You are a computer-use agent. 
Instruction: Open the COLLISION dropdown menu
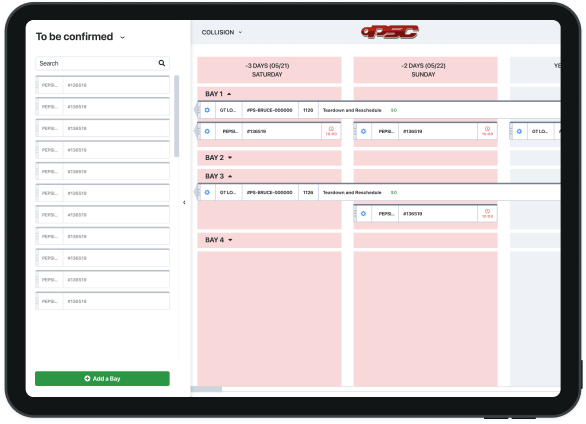[222, 33]
